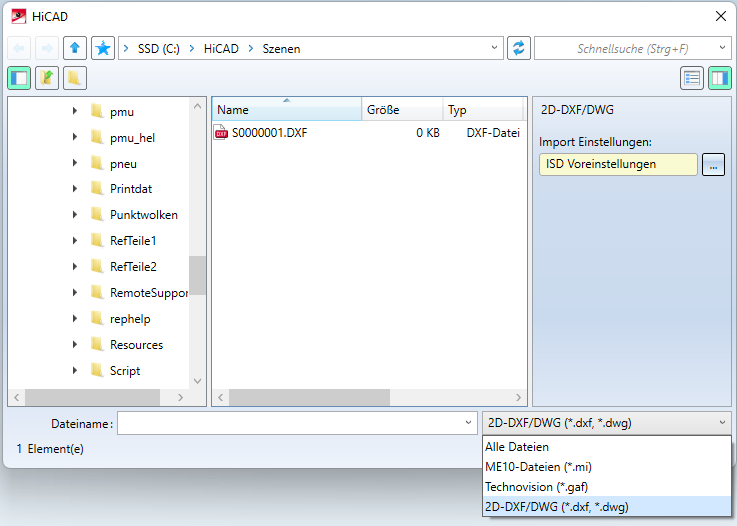The height and width of the screenshot is (526, 737).
Task: Choose ME10-Dateien (*.mi) filter
Action: [607, 467]
